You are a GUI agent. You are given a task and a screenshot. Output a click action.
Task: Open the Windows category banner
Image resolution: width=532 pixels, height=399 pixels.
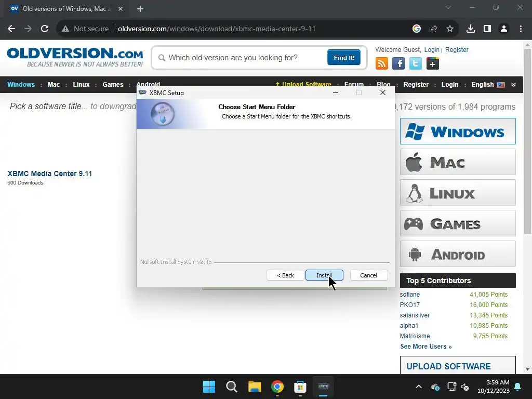tap(458, 131)
